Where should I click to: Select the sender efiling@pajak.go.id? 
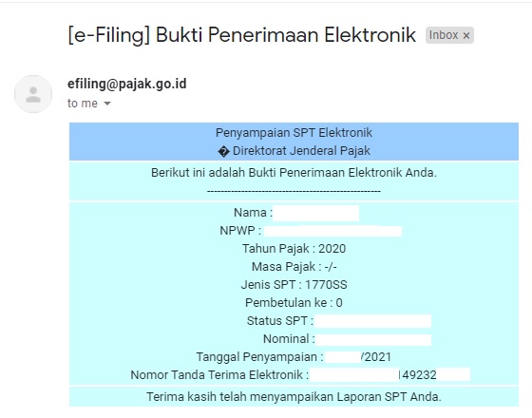tap(127, 84)
